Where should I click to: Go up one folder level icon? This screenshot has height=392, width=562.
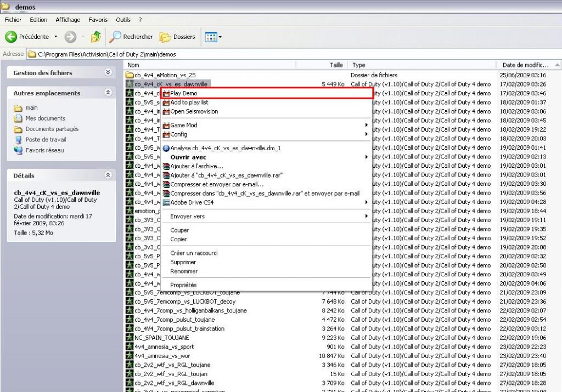95,37
